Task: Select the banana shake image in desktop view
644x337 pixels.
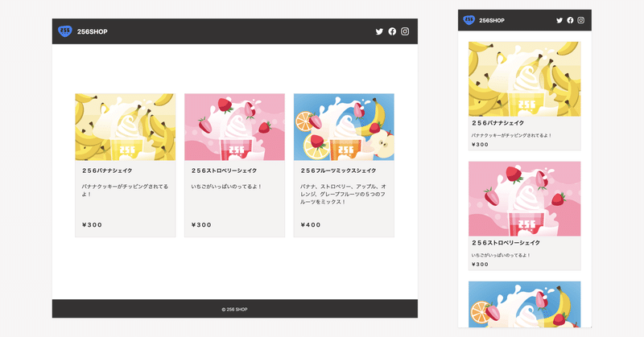Action: [126, 127]
